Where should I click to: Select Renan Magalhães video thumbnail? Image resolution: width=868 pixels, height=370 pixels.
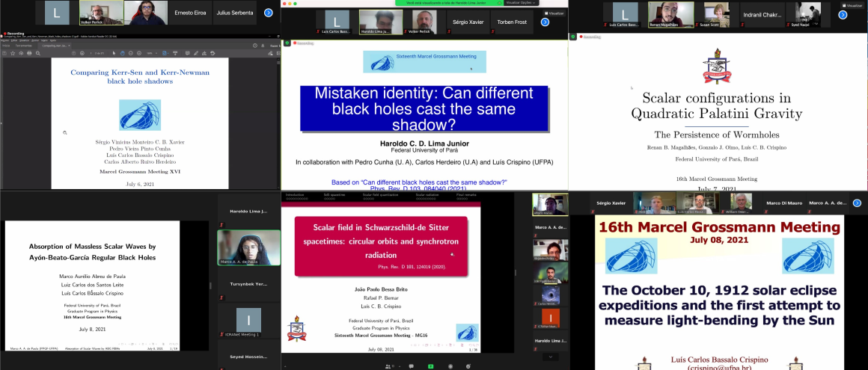coord(671,15)
